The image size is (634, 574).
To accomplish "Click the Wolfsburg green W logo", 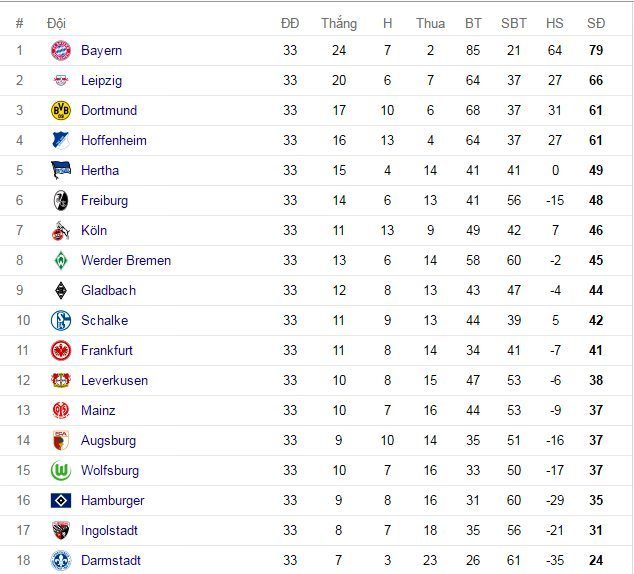I will pos(61,471).
